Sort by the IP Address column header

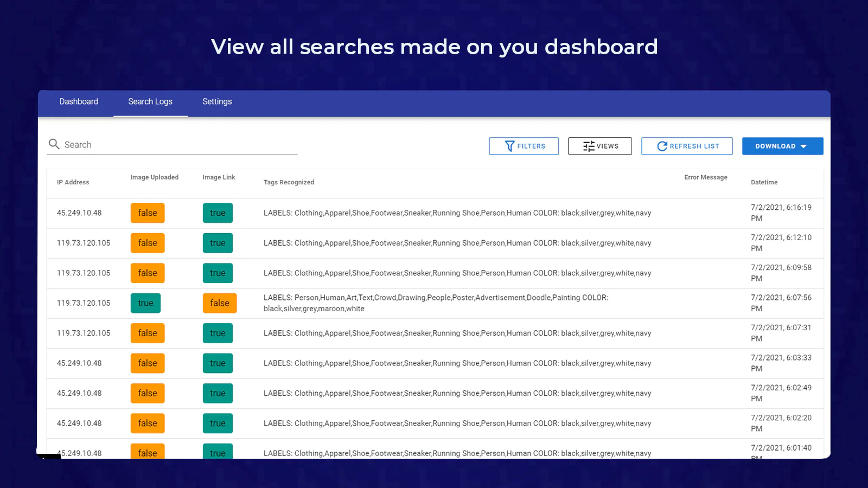(x=73, y=182)
